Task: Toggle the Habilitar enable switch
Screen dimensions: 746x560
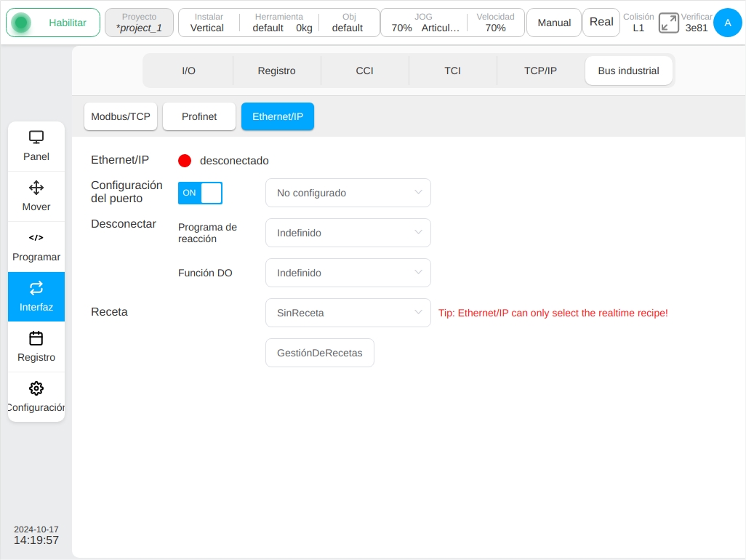Action: coord(53,23)
